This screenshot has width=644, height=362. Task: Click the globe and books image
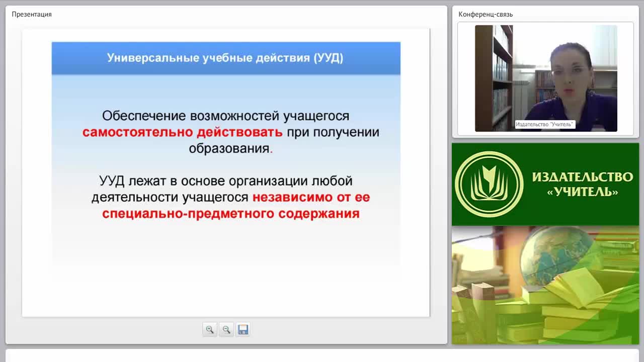(545, 285)
